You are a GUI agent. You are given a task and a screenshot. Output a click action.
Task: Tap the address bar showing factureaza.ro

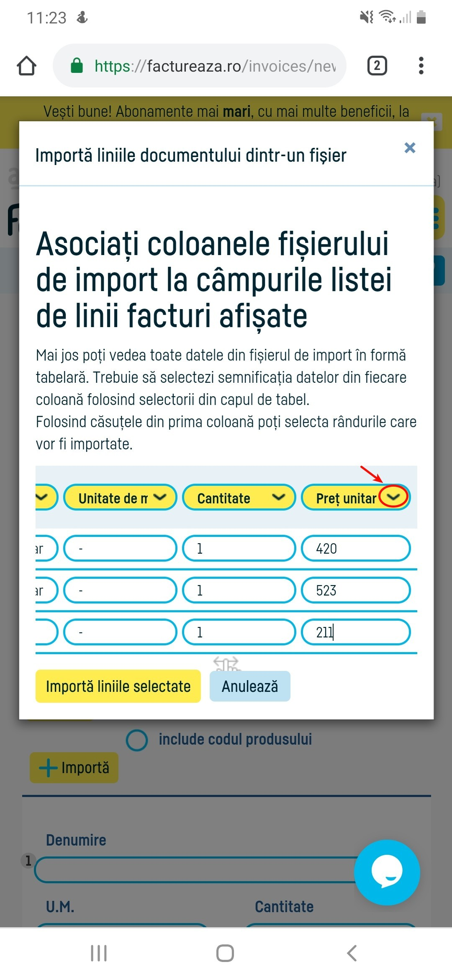pyautogui.click(x=209, y=66)
